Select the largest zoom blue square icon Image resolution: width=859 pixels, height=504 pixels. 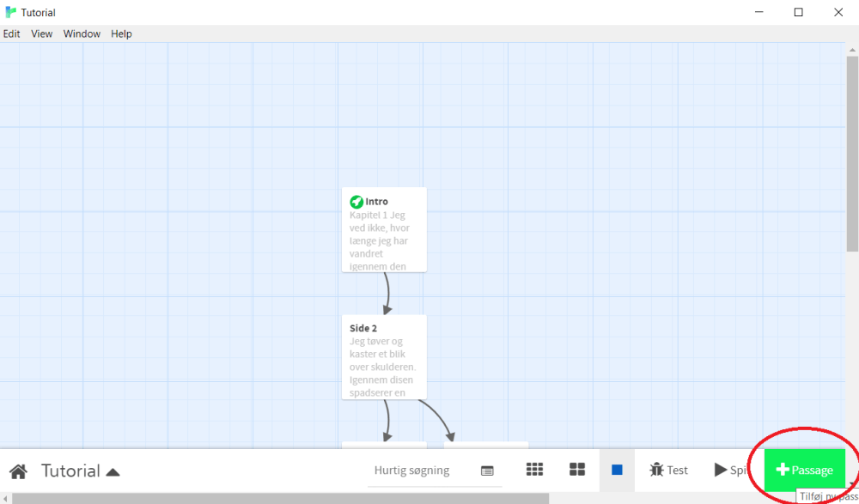point(615,470)
